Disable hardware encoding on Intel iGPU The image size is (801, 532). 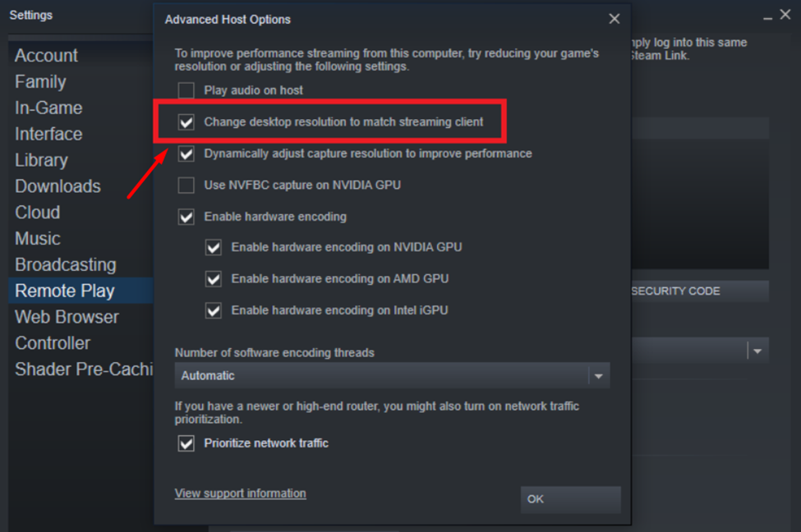pyautogui.click(x=214, y=311)
